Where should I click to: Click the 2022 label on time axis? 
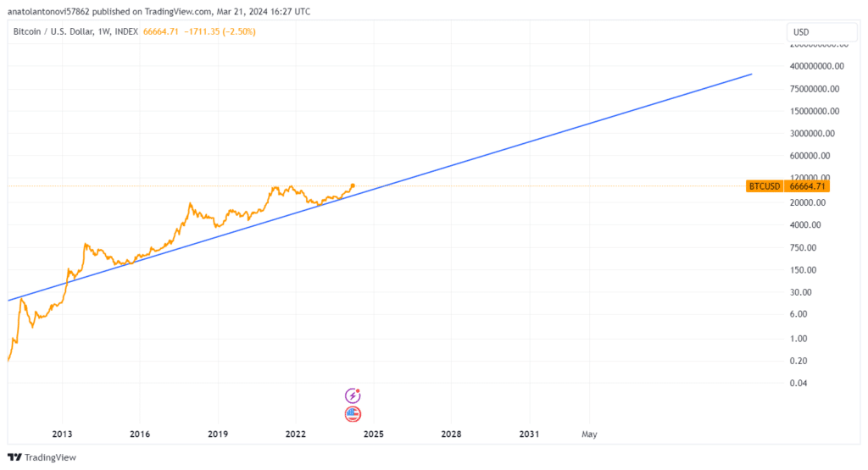pos(296,434)
